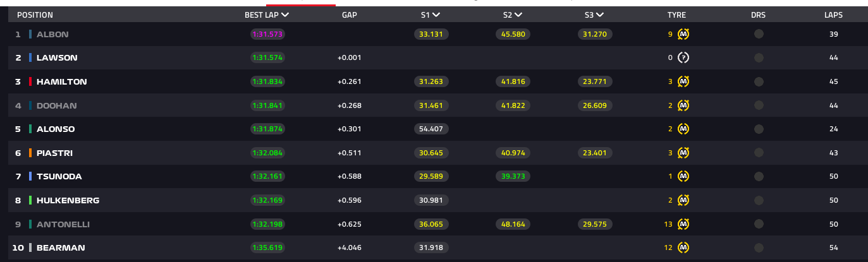Viewport: 868px width, 262px height.
Task: Click Tsunoda's medium tyre icon
Action: (683, 176)
